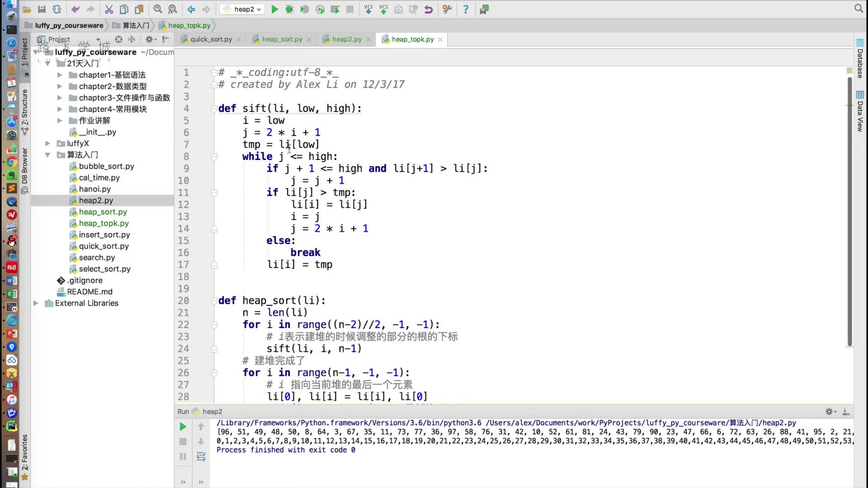The width and height of the screenshot is (868, 488).
Task: Copy selection using the toolbar icon
Action: click(124, 9)
